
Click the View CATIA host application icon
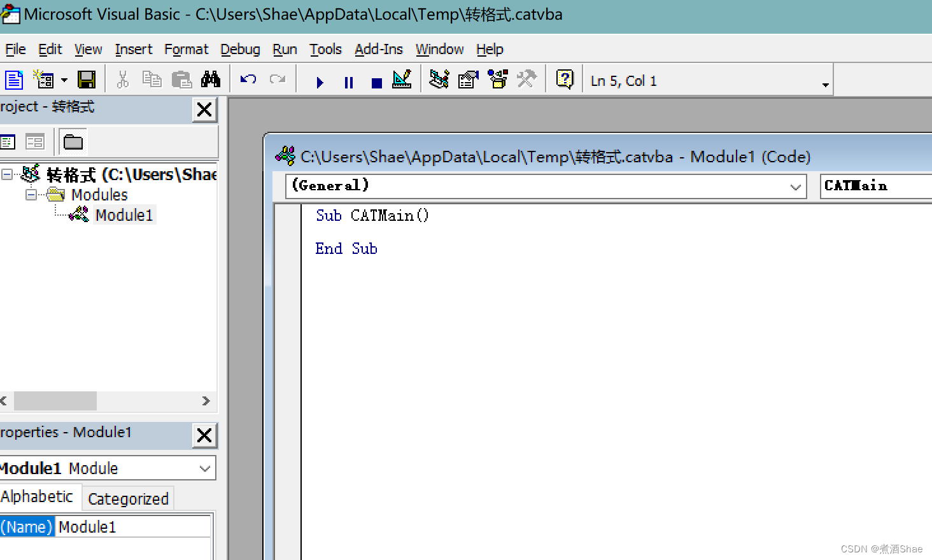(14, 80)
